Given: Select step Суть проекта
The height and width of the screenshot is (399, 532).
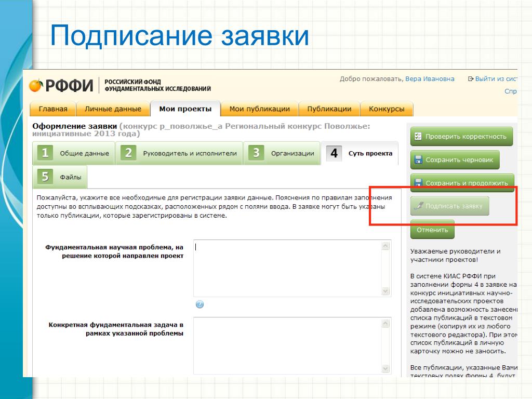Looking at the screenshot, I should tap(360, 153).
